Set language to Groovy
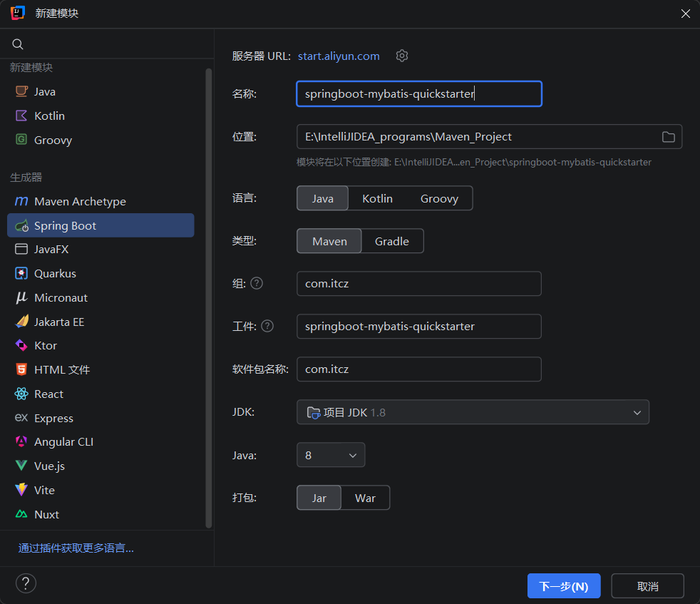This screenshot has width=700, height=604. click(x=439, y=198)
